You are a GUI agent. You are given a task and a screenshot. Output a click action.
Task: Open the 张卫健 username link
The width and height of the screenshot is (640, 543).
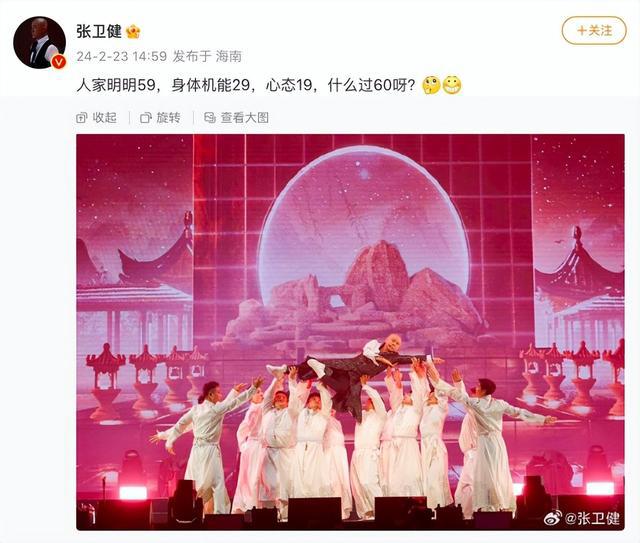(x=99, y=31)
